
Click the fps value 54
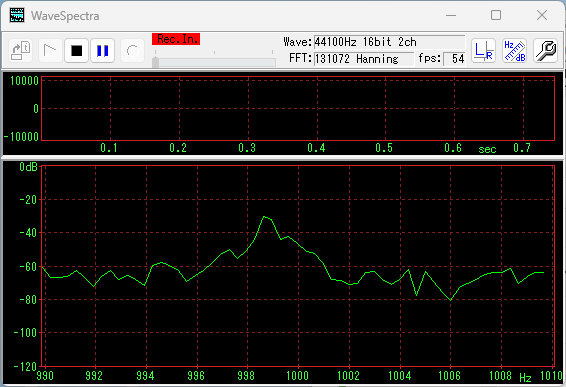click(454, 58)
